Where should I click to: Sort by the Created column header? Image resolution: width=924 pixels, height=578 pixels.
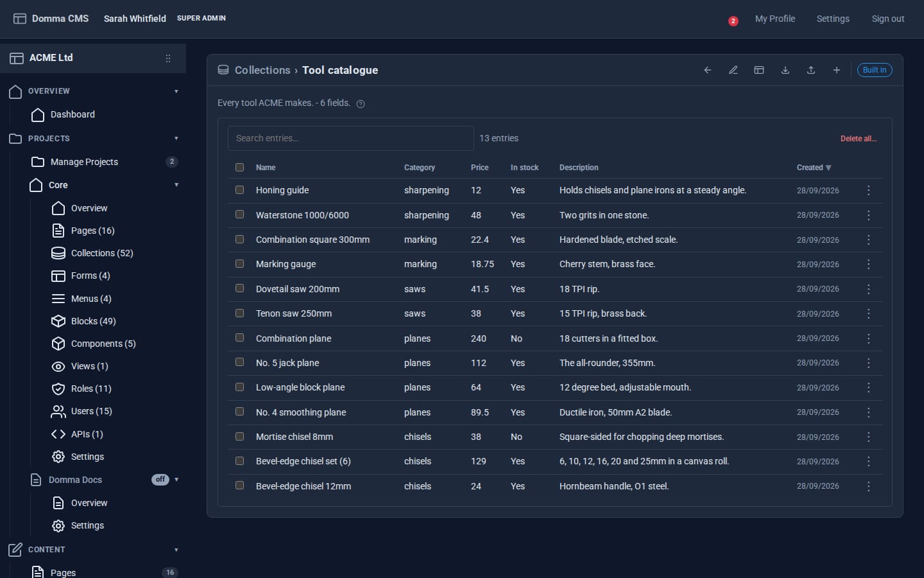coord(814,168)
